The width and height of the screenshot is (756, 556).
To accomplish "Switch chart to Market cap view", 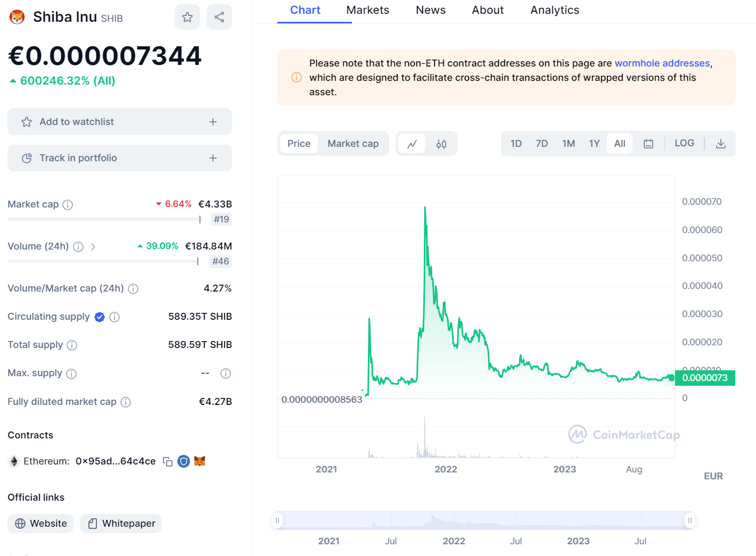I will 352,144.
